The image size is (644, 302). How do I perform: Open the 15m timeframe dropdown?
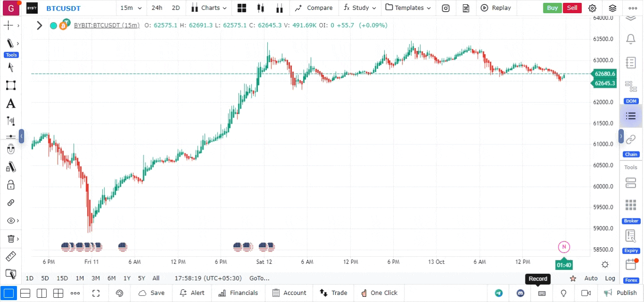(131, 8)
